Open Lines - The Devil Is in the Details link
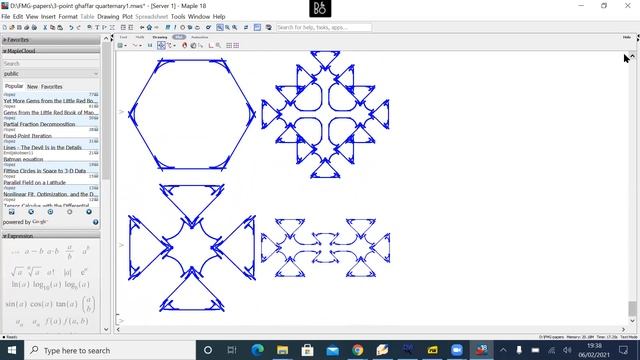This screenshot has height=360, width=640. tap(43, 147)
